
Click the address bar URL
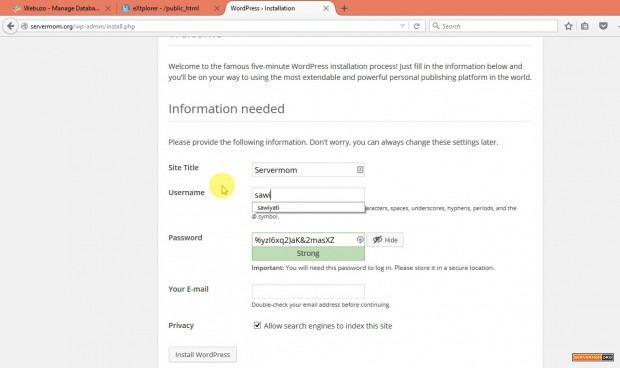click(83, 26)
